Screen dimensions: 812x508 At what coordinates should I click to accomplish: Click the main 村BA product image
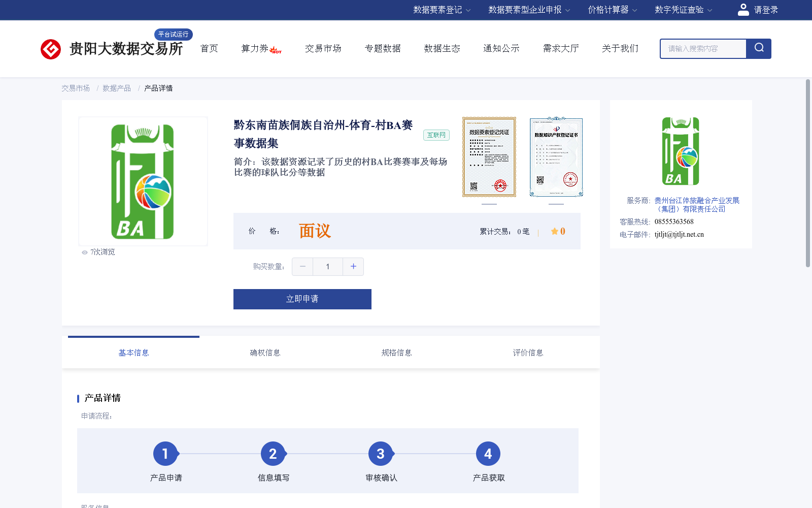143,181
